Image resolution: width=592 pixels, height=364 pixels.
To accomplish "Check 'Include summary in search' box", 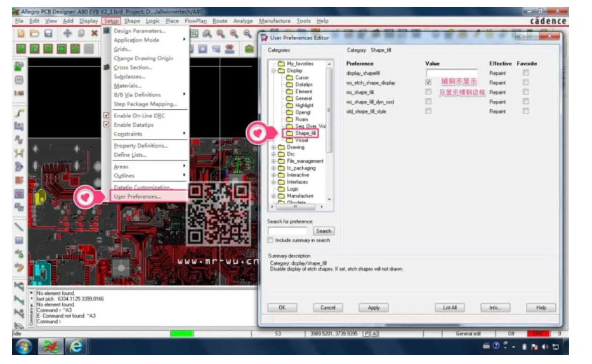I will 270,240.
